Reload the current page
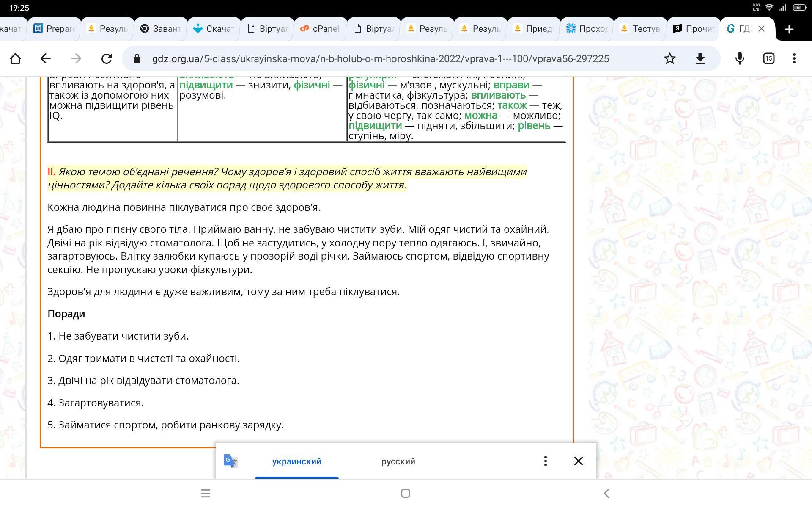 [107, 58]
